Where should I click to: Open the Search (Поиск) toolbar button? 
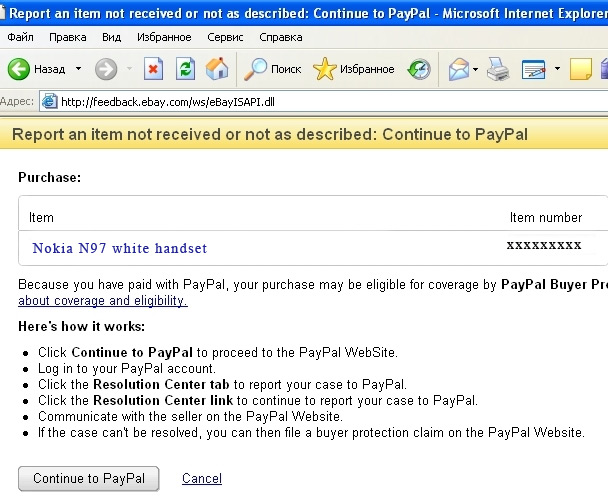(273, 69)
